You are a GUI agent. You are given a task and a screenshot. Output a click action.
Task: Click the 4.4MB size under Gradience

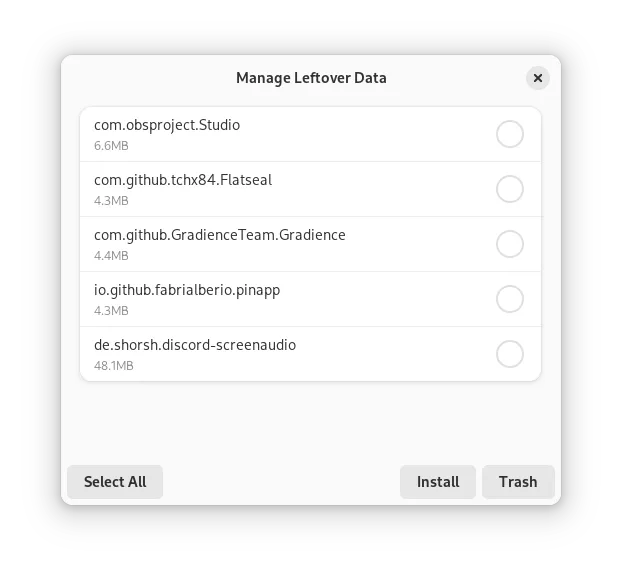pyautogui.click(x=111, y=256)
